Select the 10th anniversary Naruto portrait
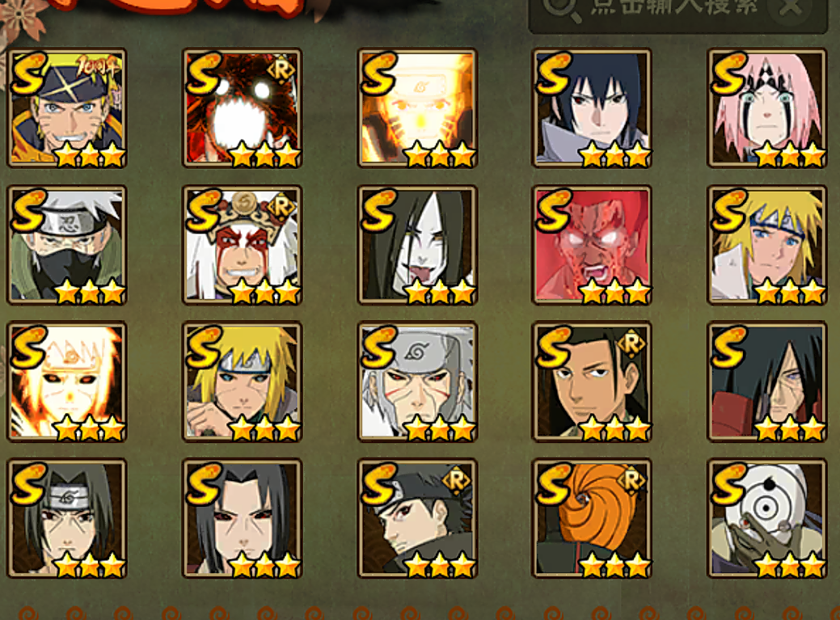Screen dimensions: 840x620 tap(67, 108)
